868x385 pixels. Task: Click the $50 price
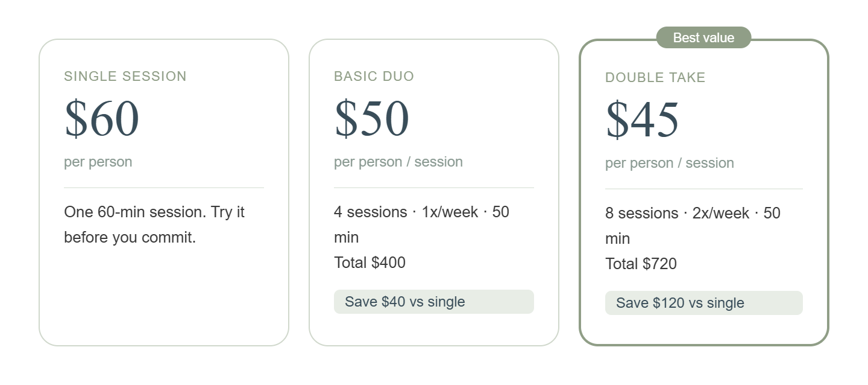[372, 118]
